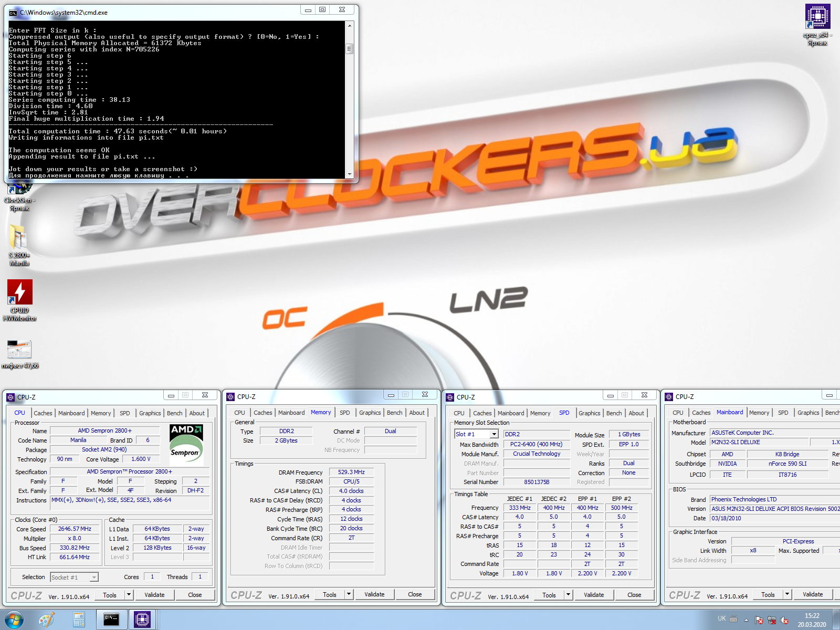This screenshot has width=840, height=630.
Task: Expand Tools dropdown arrow in SPD window
Action: pos(568,595)
